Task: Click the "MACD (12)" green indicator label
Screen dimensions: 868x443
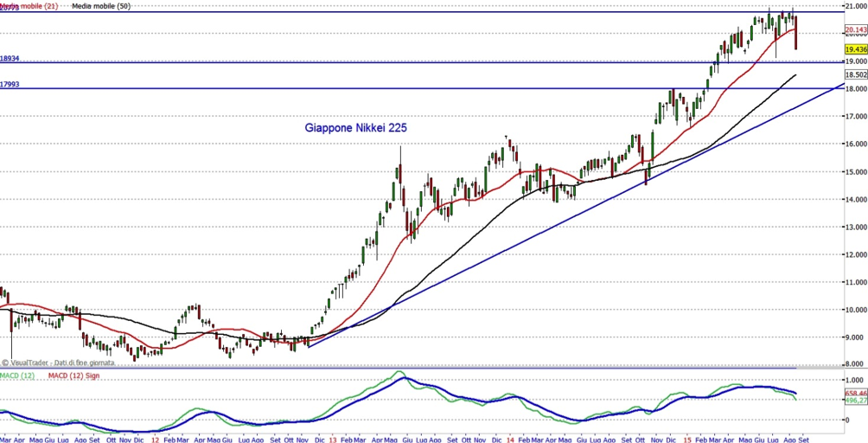Action: click(x=17, y=376)
